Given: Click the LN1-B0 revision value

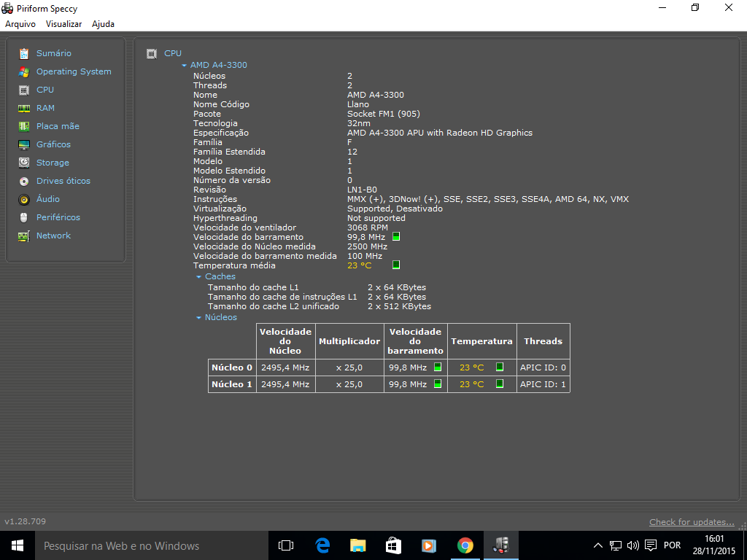Looking at the screenshot, I should (362, 190).
